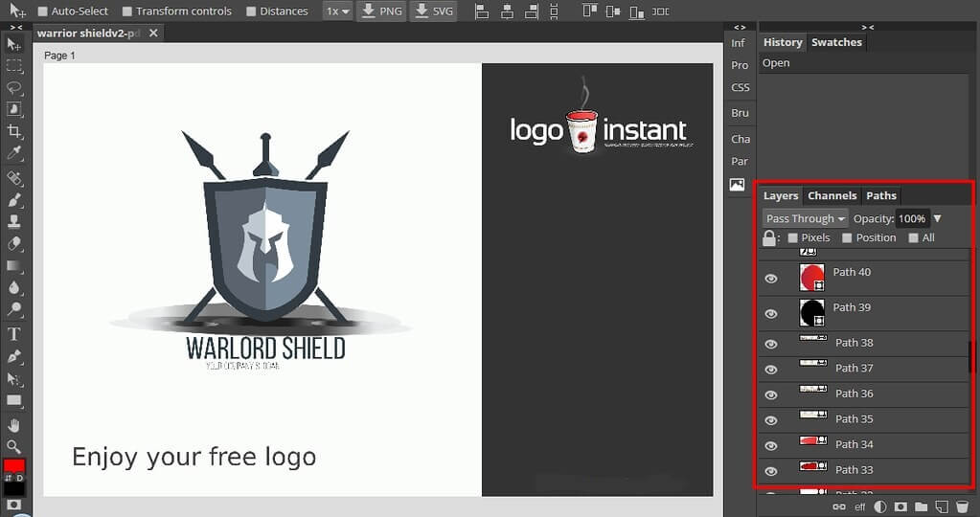Hide the Path 40 layer
Image resolution: width=980 pixels, height=517 pixels.
[771, 279]
